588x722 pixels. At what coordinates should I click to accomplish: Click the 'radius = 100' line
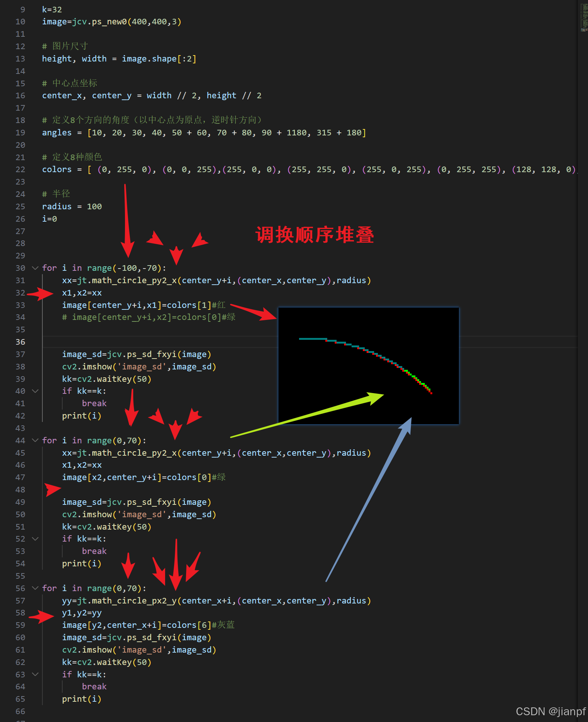point(72,206)
